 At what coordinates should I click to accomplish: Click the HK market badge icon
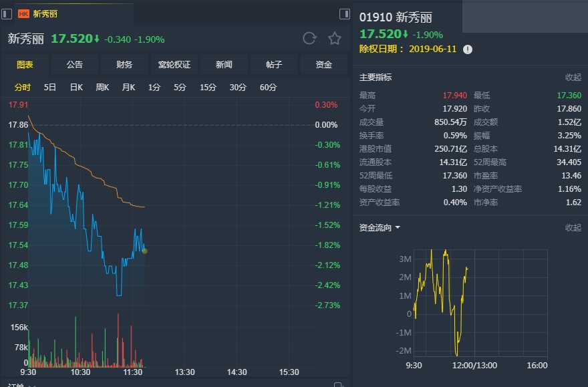[23, 13]
